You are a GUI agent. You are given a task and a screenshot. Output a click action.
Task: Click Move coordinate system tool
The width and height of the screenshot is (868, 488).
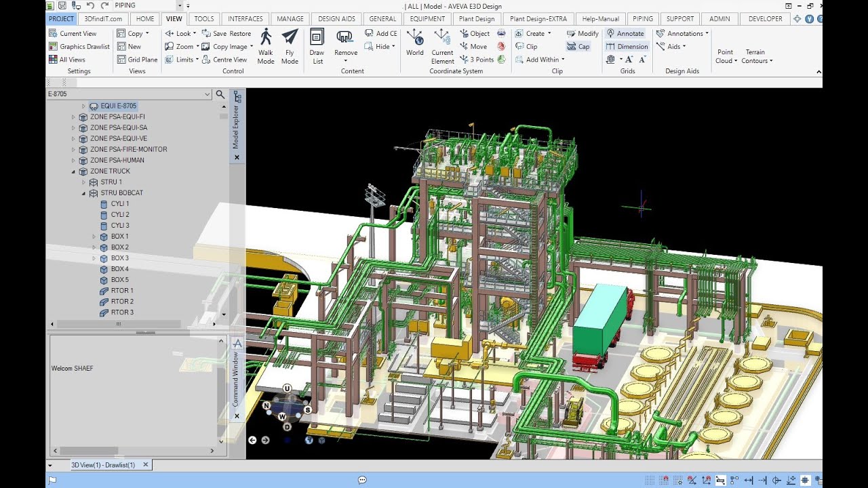473,46
